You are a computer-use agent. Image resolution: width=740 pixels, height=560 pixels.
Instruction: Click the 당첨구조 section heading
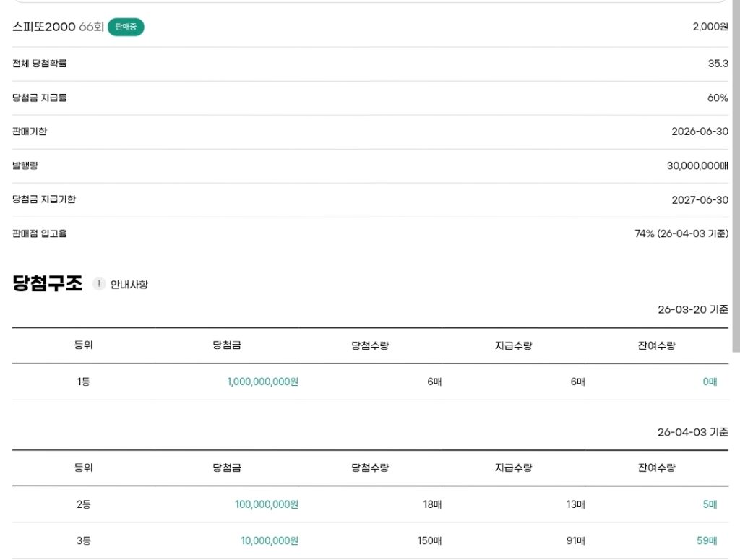click(x=48, y=284)
